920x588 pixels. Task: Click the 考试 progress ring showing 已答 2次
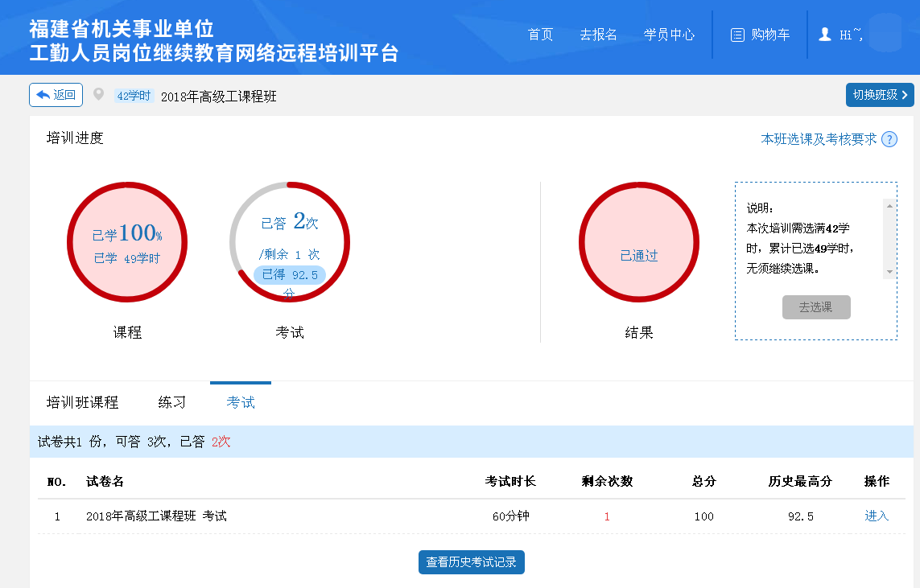click(x=290, y=242)
